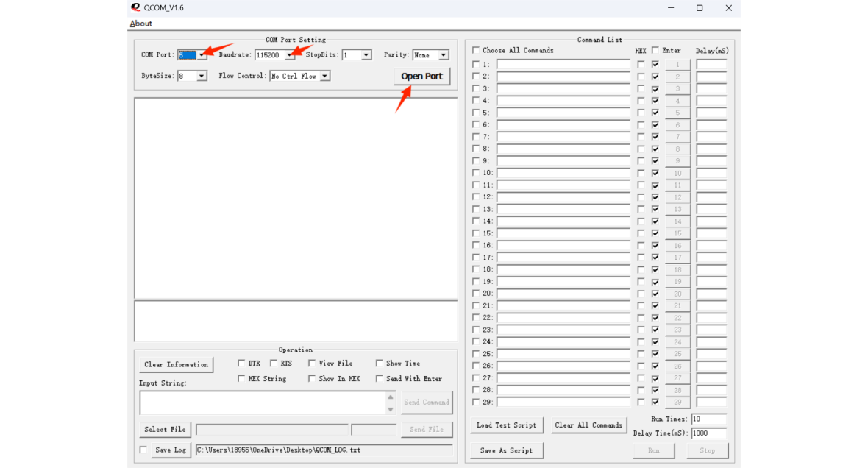The image size is (868, 468).
Task: Click the Select File button
Action: click(165, 429)
